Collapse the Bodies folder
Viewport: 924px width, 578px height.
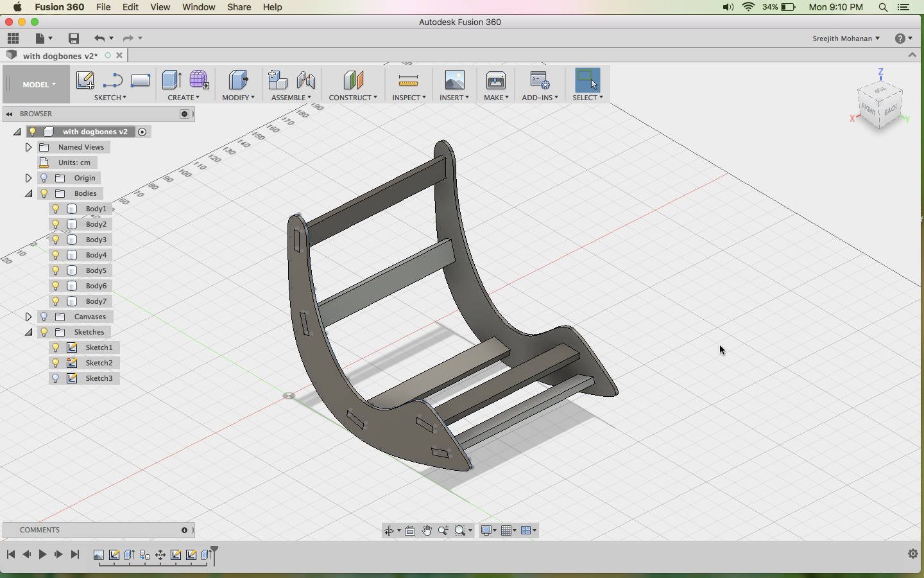(28, 193)
